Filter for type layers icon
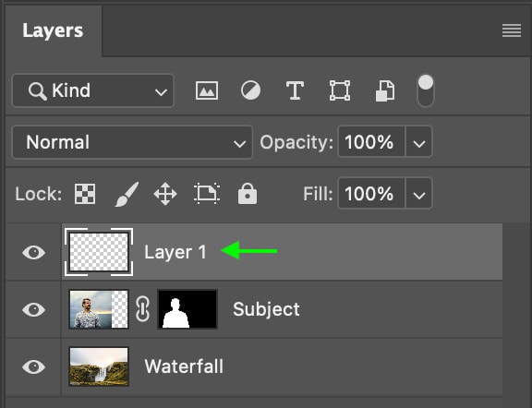The height and width of the screenshot is (408, 532). [x=295, y=90]
